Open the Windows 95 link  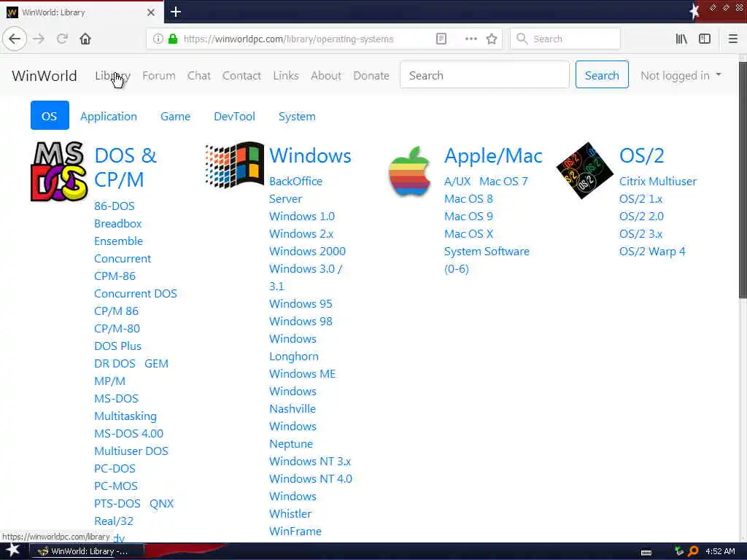(x=301, y=303)
